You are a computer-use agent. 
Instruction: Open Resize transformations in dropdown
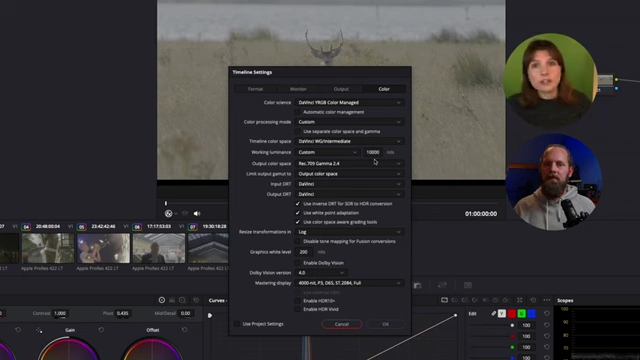pyautogui.click(x=349, y=232)
